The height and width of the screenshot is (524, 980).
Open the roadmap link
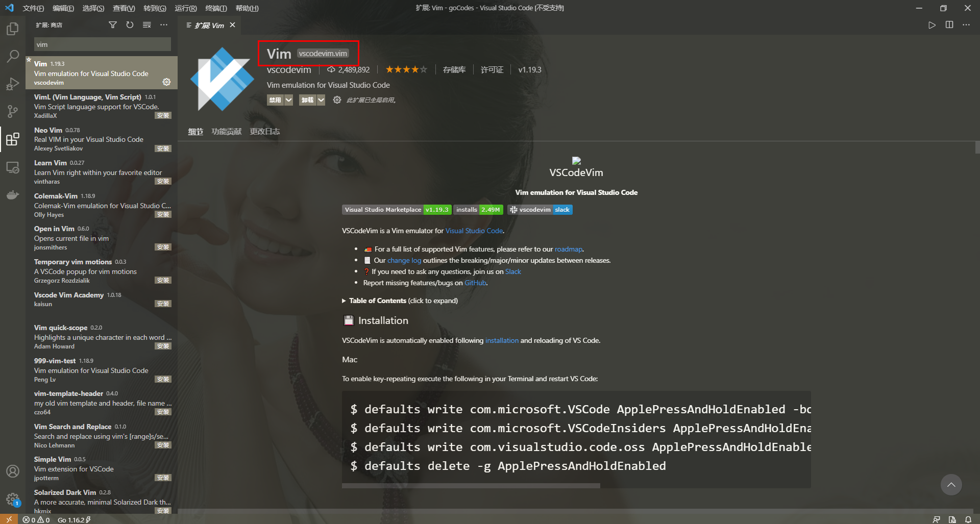(569, 249)
